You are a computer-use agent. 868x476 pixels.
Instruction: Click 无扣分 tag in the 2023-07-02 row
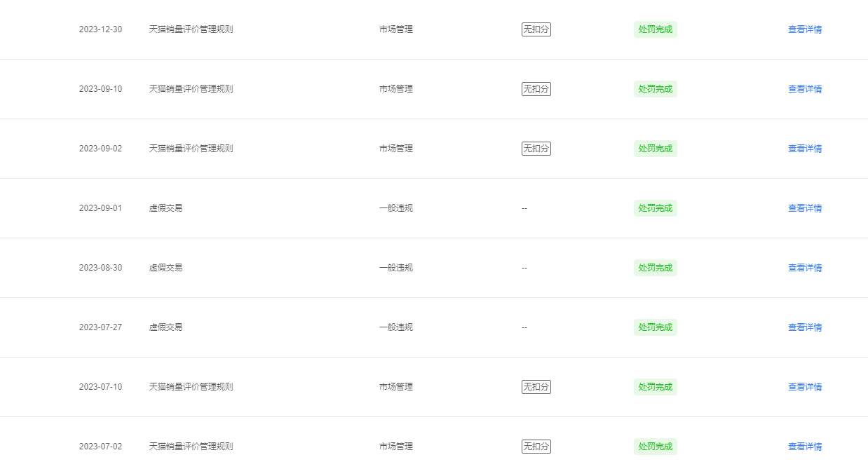536,447
